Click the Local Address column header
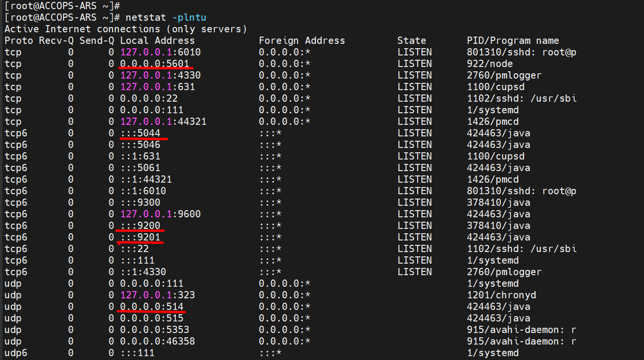The width and height of the screenshot is (644, 360). 157,40
